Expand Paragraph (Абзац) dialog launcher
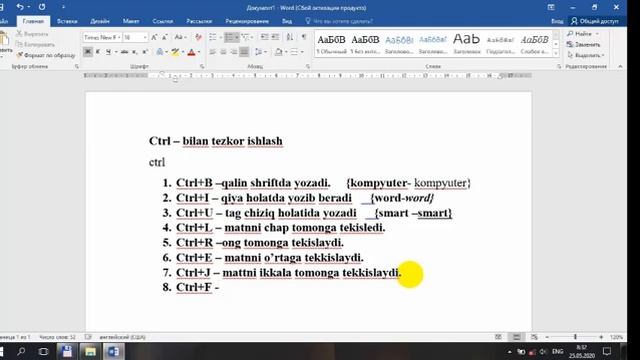640x360 pixels. tap(308, 66)
